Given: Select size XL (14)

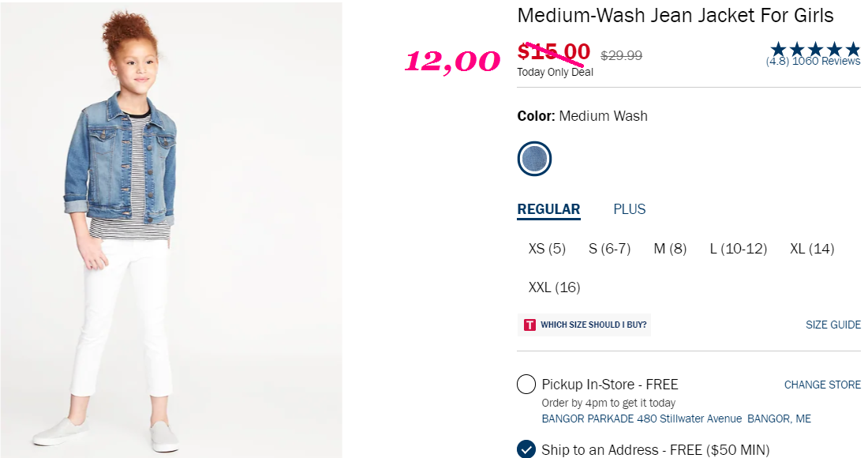Looking at the screenshot, I should (812, 249).
